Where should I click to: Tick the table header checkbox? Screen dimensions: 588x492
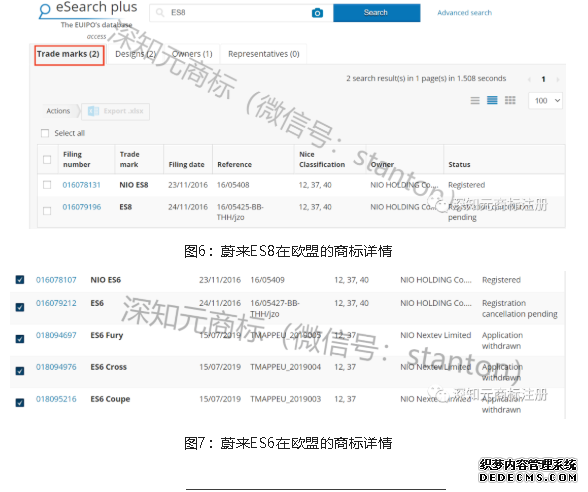point(47,159)
